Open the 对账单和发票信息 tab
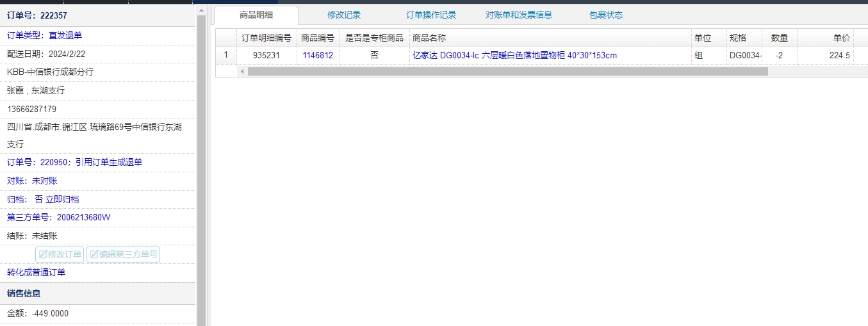Screen dimensions: 868x326 pos(519,15)
